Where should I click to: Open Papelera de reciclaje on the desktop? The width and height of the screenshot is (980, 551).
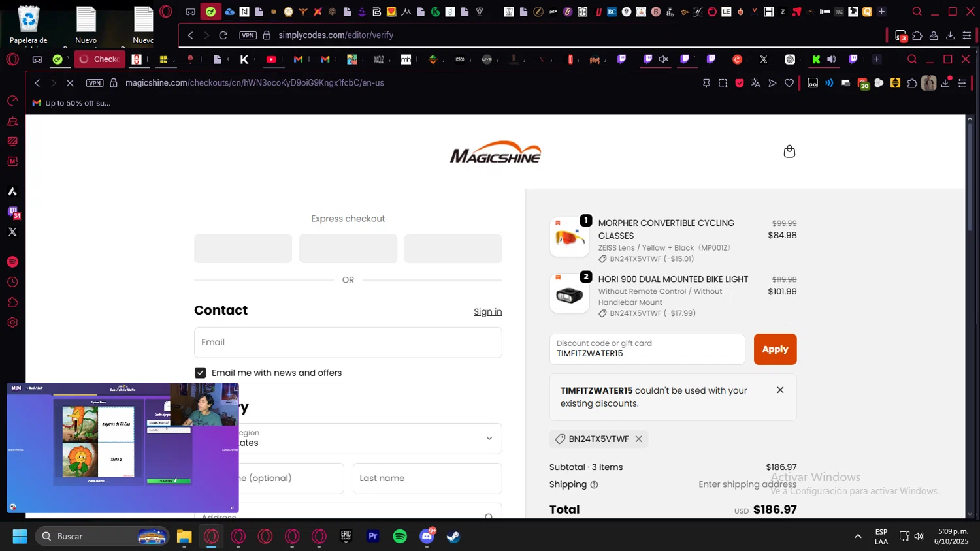pyautogui.click(x=29, y=25)
